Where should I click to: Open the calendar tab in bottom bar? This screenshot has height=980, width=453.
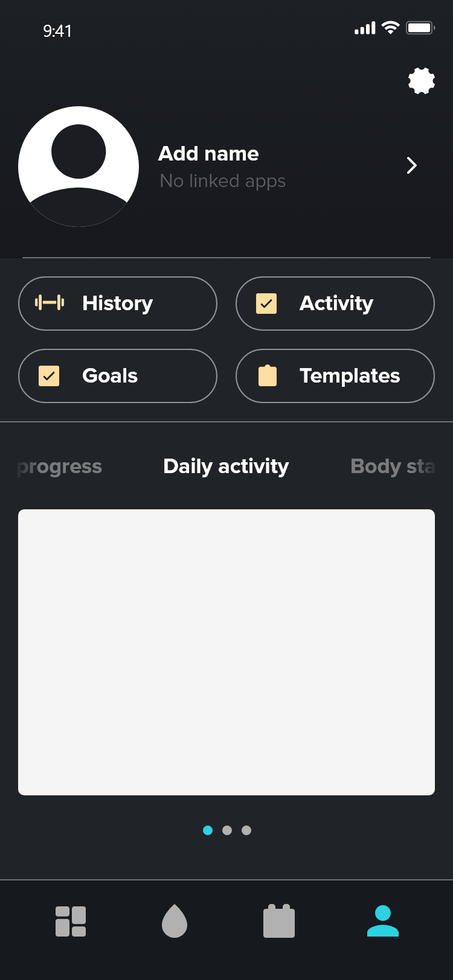[x=279, y=921]
